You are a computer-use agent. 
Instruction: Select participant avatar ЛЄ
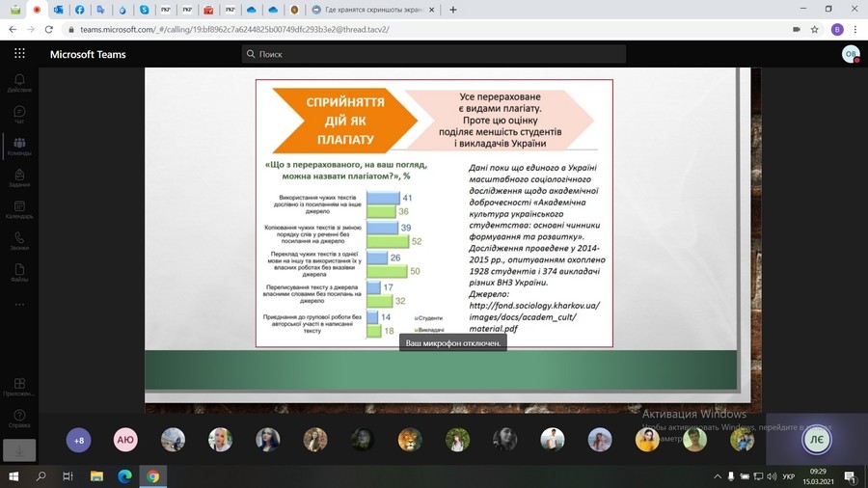(817, 440)
